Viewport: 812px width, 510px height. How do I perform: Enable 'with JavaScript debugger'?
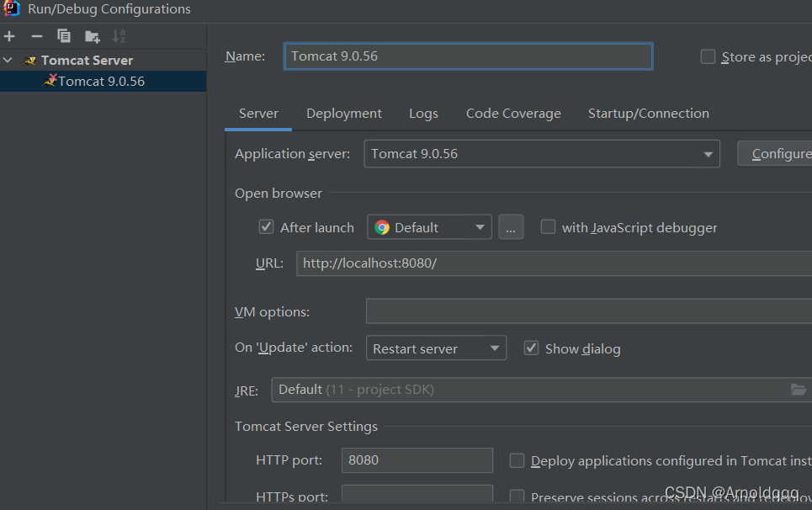click(x=548, y=226)
